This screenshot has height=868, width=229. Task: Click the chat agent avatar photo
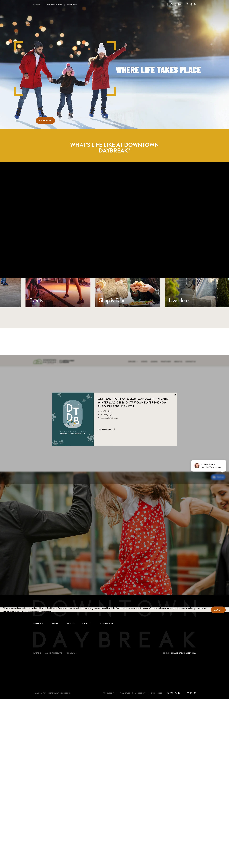pyautogui.click(x=197, y=466)
